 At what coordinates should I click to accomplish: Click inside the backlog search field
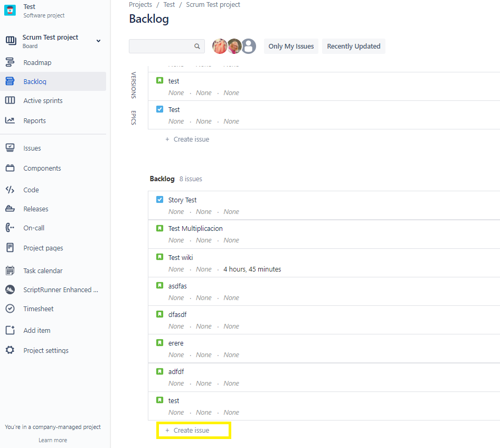click(x=164, y=46)
